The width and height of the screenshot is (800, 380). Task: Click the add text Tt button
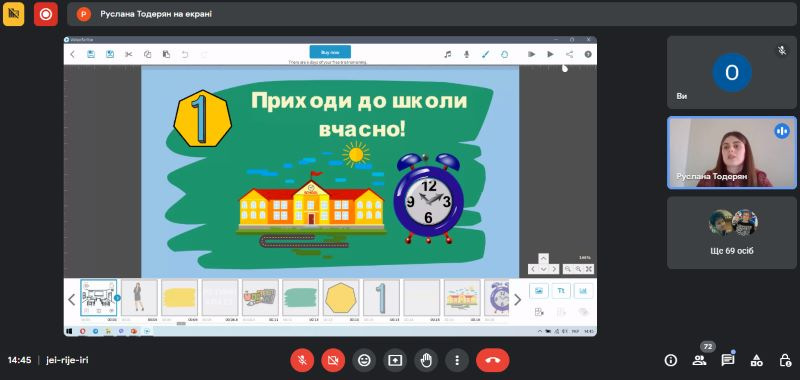click(561, 291)
